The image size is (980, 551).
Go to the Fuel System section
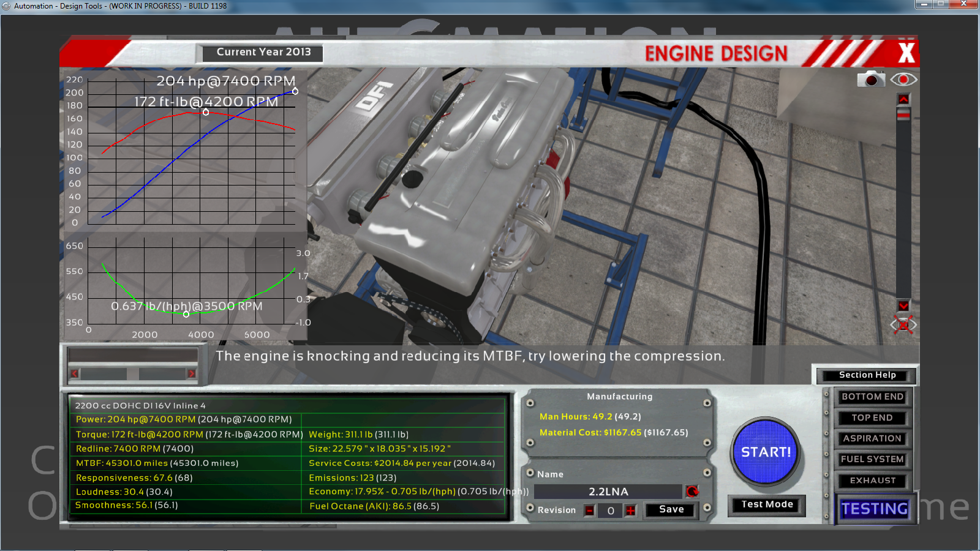[872, 459]
